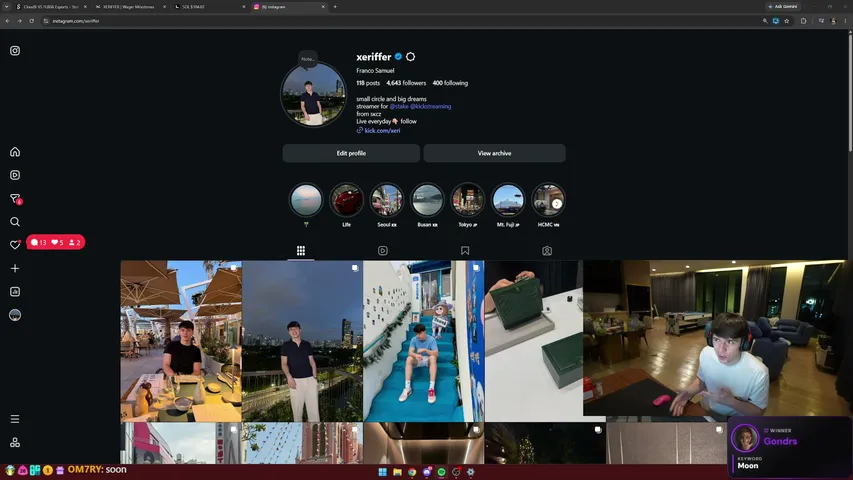The image size is (853, 480).
Task: Show more highlights with next arrow
Action: pyautogui.click(x=557, y=204)
